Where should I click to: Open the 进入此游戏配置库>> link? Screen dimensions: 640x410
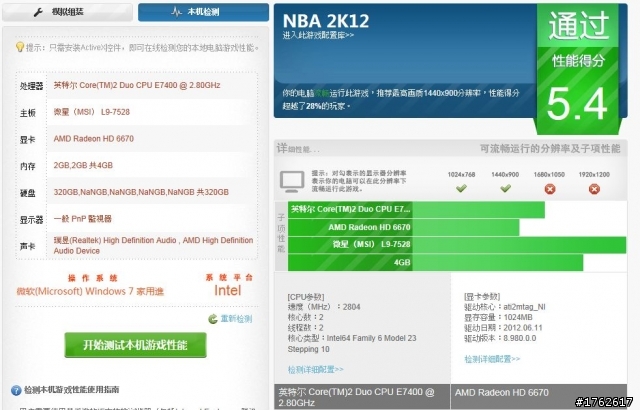tap(318, 35)
